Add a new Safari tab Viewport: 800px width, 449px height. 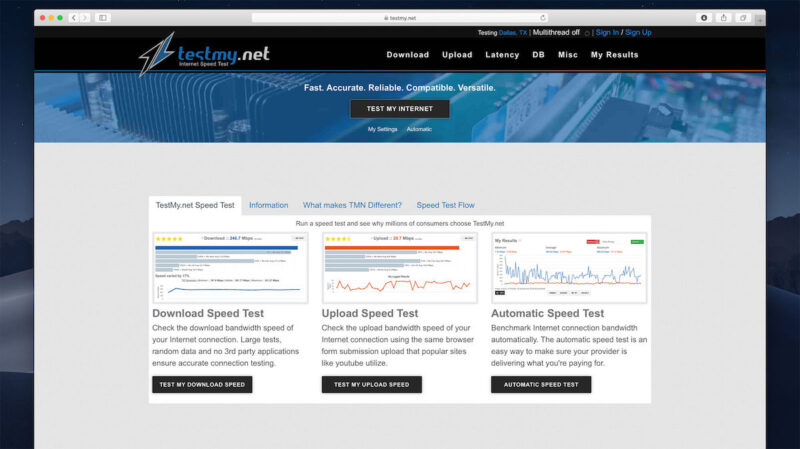[x=760, y=20]
